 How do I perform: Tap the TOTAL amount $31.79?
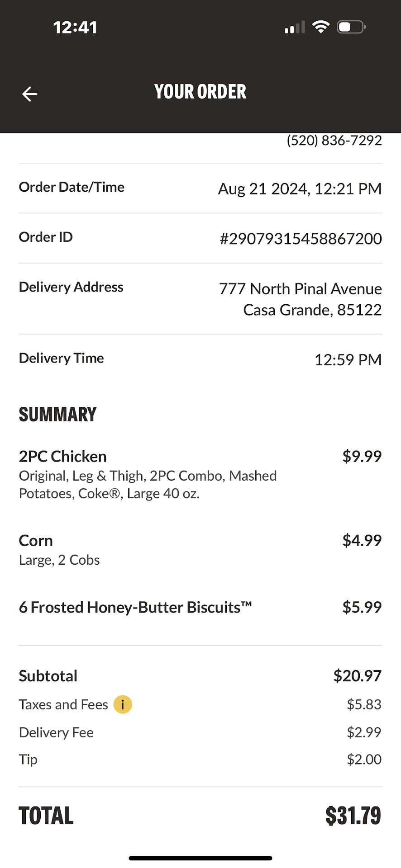[353, 816]
